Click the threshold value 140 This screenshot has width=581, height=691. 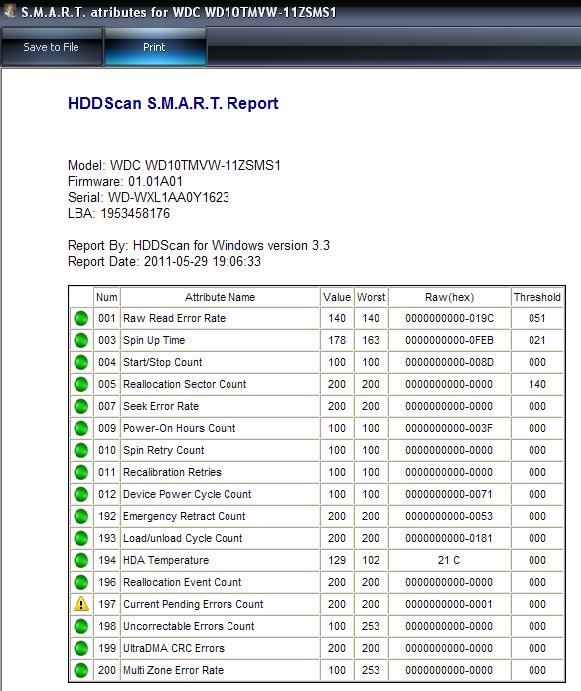pyautogui.click(x=537, y=384)
